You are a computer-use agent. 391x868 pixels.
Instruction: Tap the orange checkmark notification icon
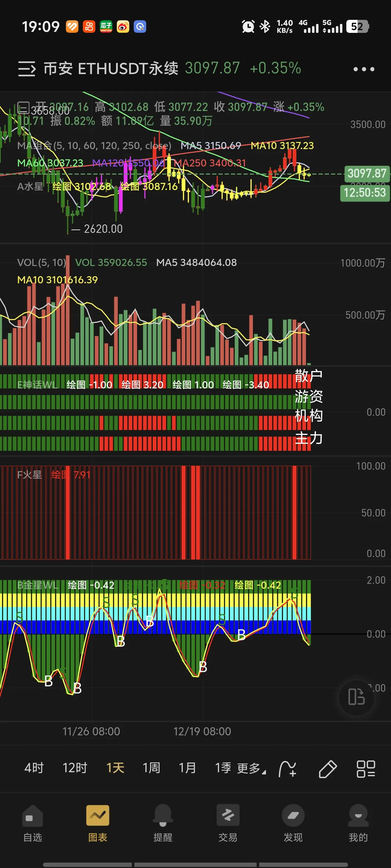[x=72, y=26]
